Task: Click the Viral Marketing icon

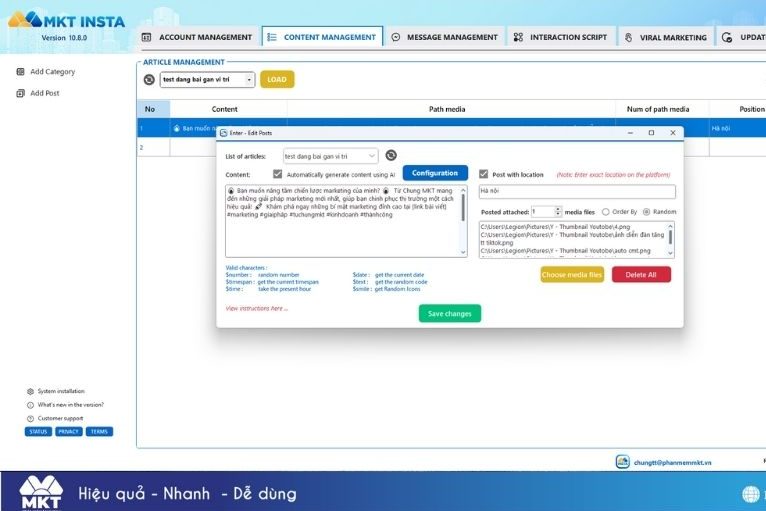Action: pos(629,38)
